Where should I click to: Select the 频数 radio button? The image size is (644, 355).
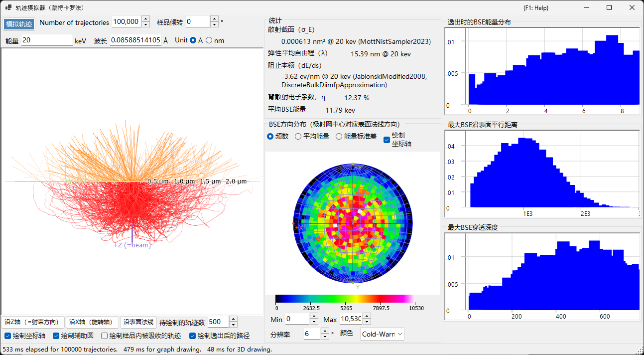pos(270,136)
